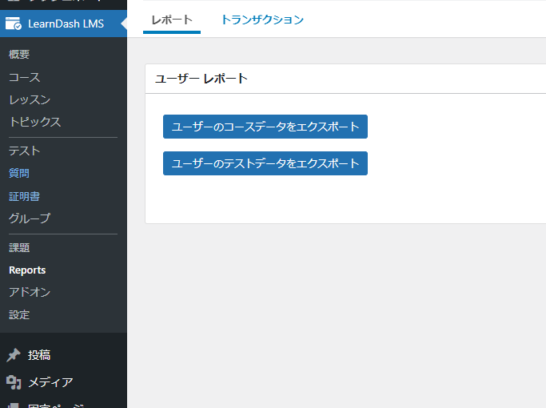The height and width of the screenshot is (408, 546).
Task: Go to 課題 submenu item
Action: tap(19, 248)
